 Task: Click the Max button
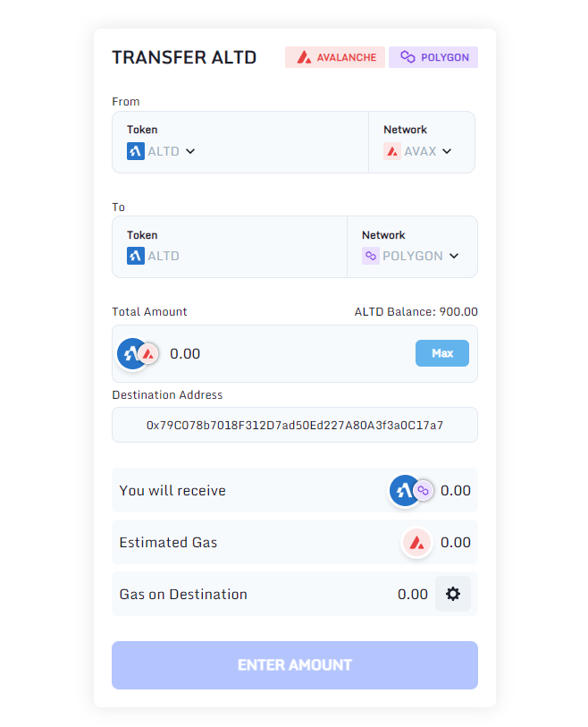442,353
